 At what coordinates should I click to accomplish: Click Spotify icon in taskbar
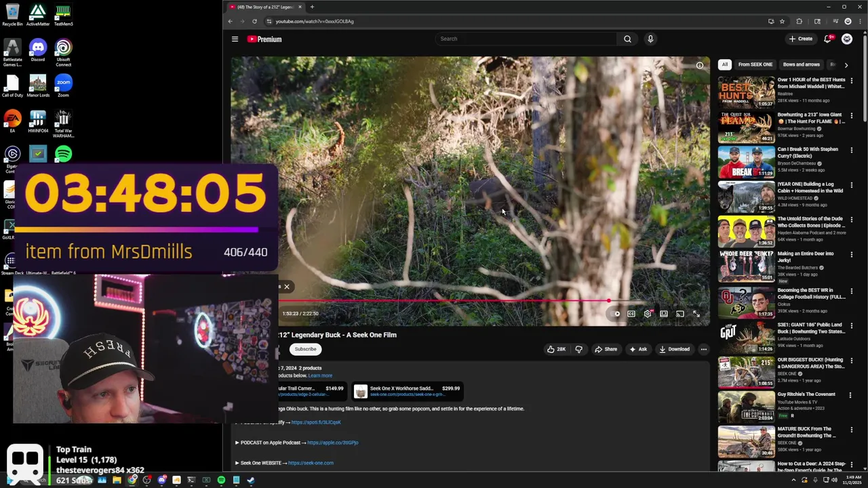tap(221, 481)
